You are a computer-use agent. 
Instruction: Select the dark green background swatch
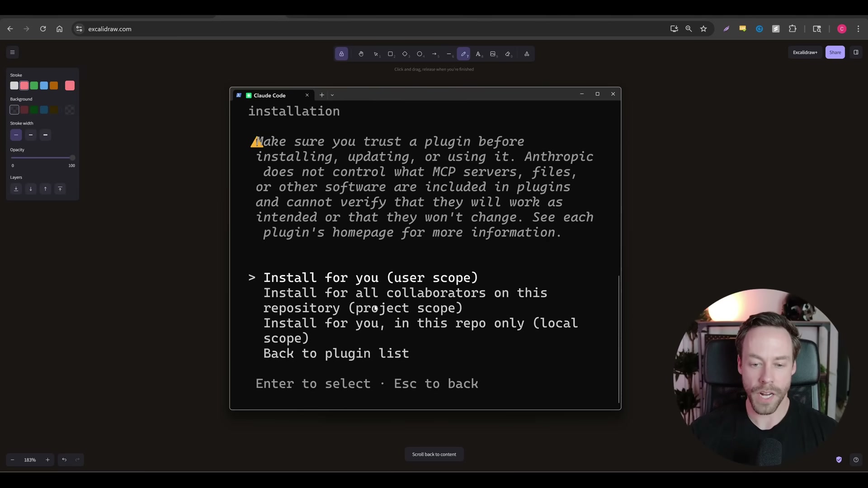coord(34,110)
